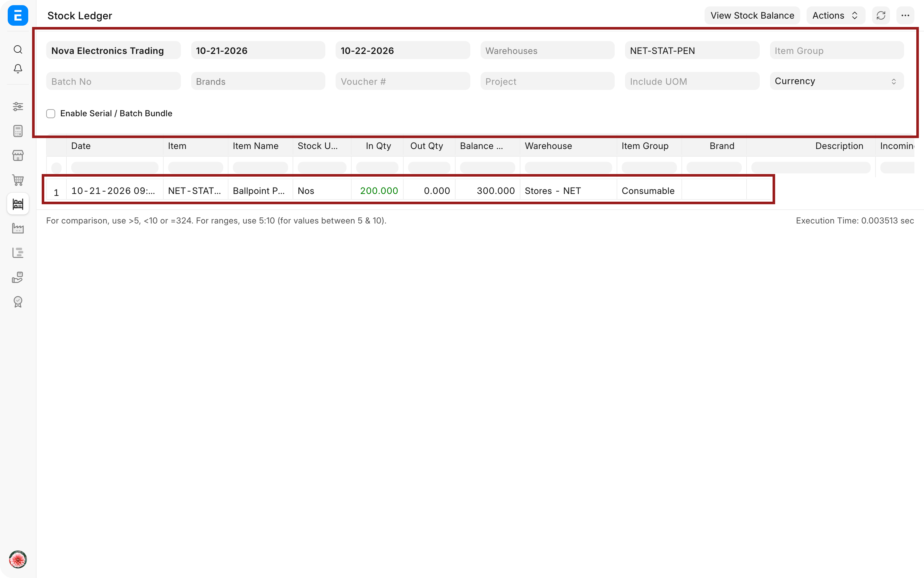
Task: Open the user avatar at bottom
Action: (18, 560)
